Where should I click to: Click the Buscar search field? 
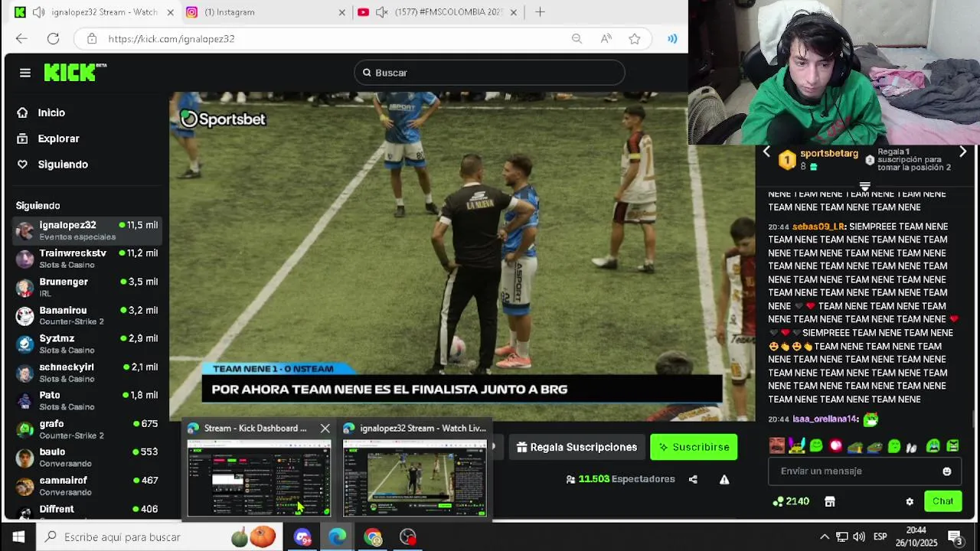[489, 73]
